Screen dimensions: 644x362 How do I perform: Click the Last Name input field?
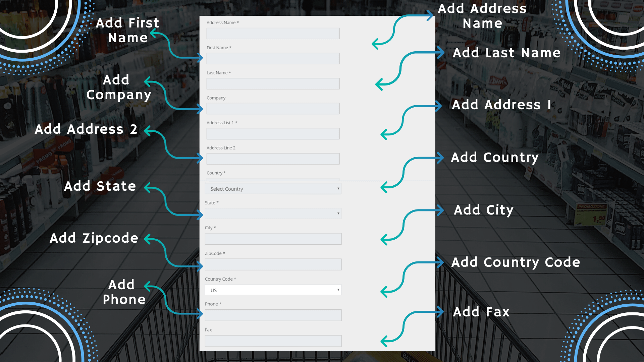(273, 84)
